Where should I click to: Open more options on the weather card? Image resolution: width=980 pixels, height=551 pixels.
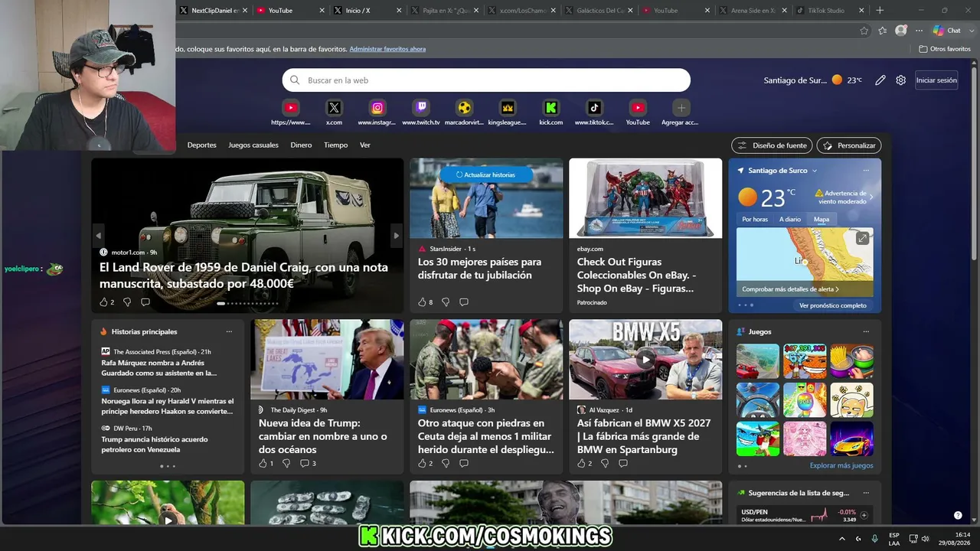point(866,171)
